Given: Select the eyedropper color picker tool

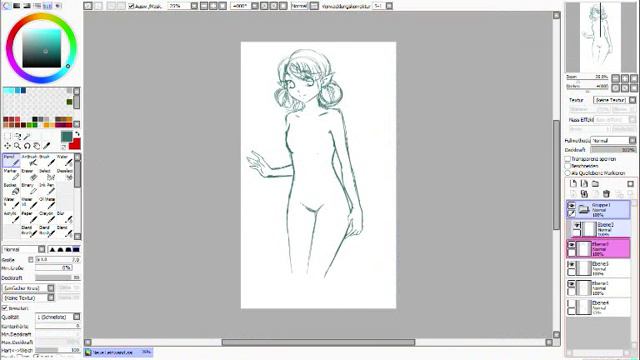Looking at the screenshot, I should click(x=47, y=146).
